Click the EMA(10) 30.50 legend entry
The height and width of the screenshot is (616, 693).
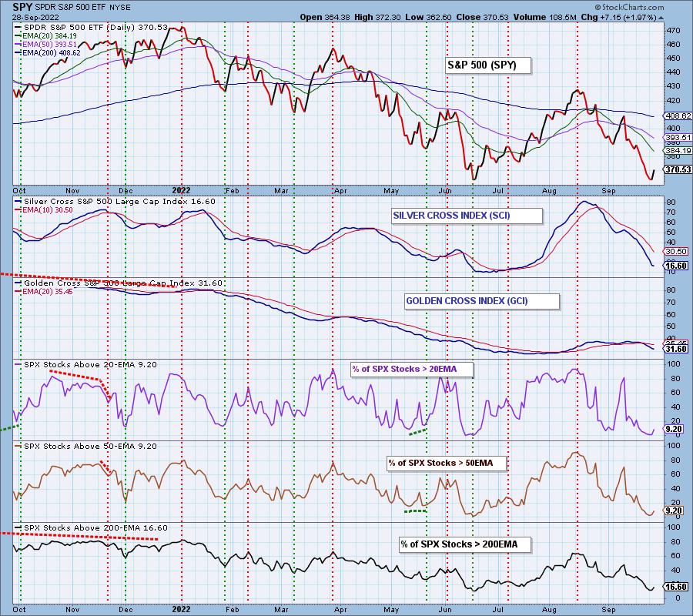tap(44, 210)
